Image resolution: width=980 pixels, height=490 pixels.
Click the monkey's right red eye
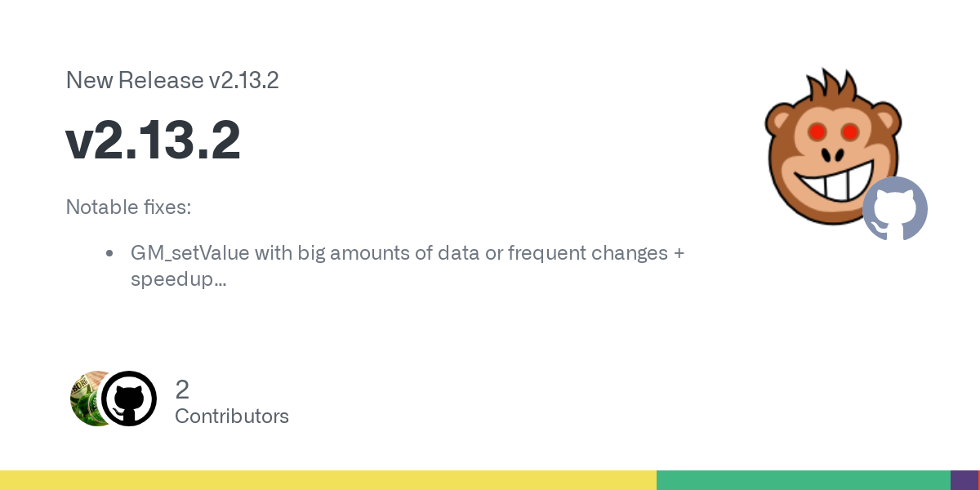849,131
